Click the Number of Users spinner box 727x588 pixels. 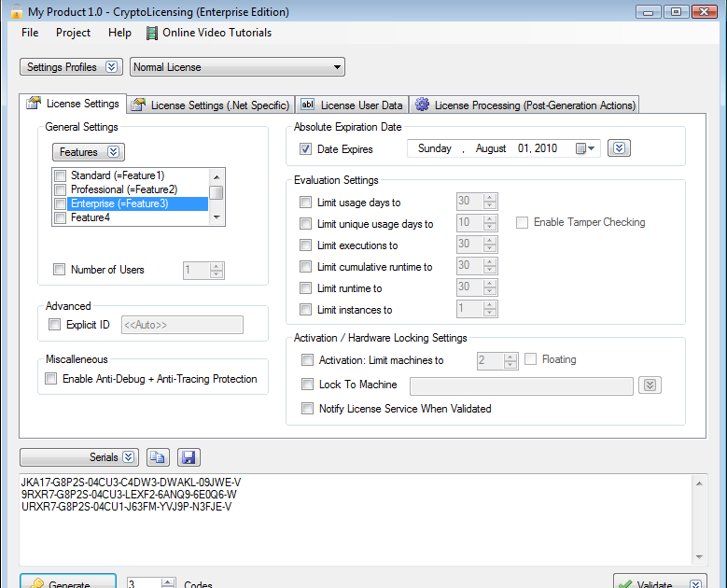pyautogui.click(x=203, y=271)
